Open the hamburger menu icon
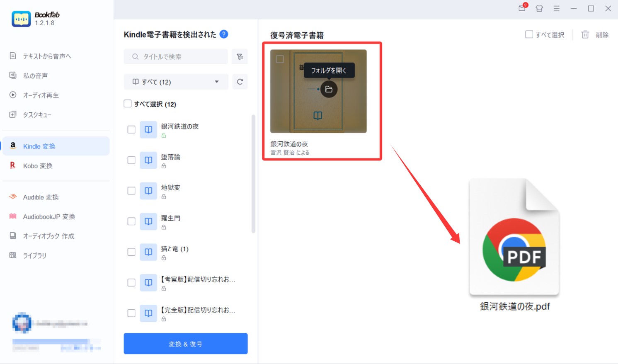618x364 pixels. [x=557, y=8]
